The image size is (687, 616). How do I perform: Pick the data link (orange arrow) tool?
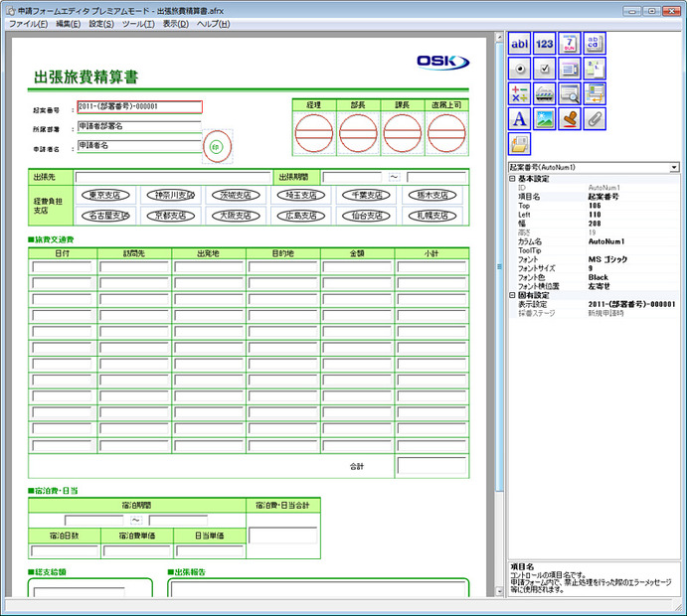pos(595,93)
